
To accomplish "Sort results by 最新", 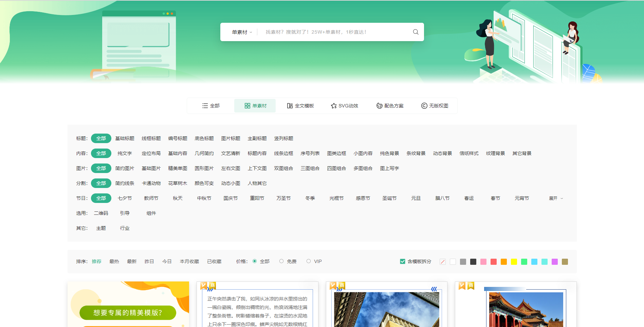I will (132, 261).
